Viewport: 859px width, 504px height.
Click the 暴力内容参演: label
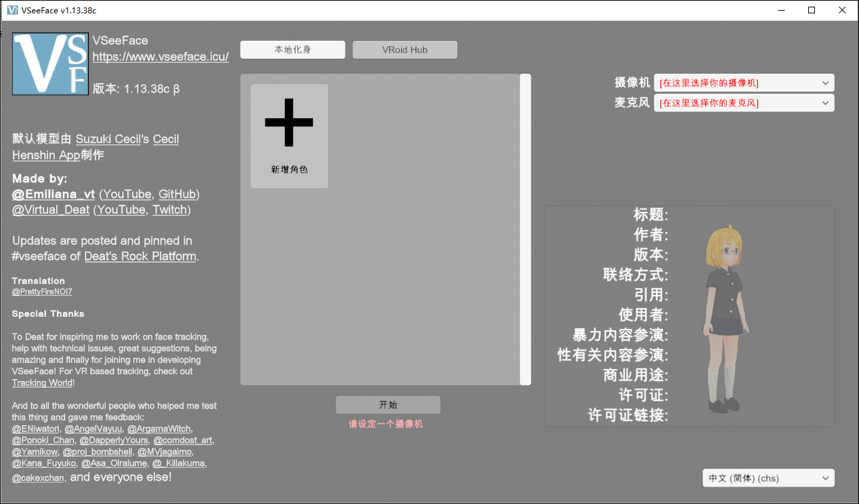pos(621,335)
